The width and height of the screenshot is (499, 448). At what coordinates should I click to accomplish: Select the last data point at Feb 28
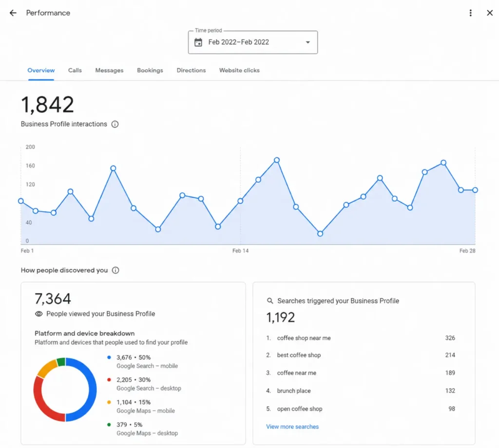(475, 190)
